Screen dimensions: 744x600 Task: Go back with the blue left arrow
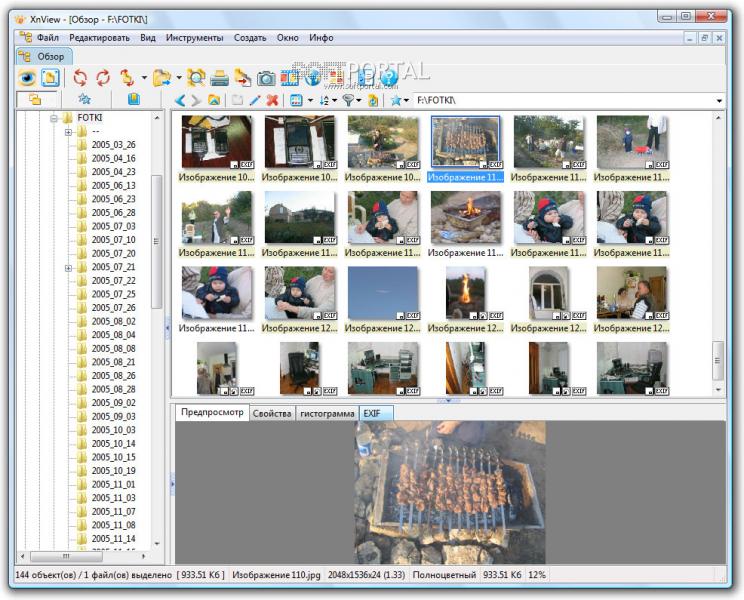180,100
